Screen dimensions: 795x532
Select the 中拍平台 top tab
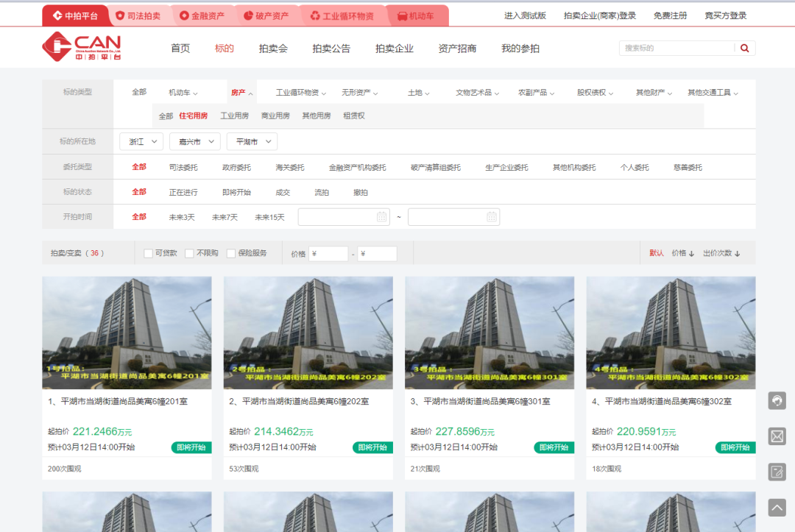pyautogui.click(x=76, y=15)
